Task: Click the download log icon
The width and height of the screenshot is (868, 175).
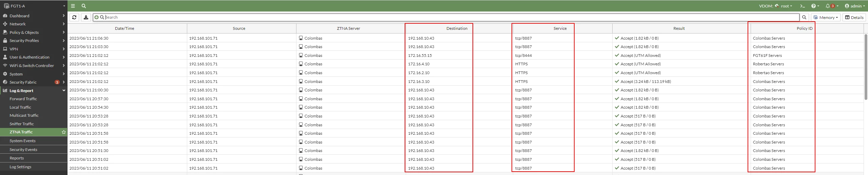Action: [x=86, y=17]
